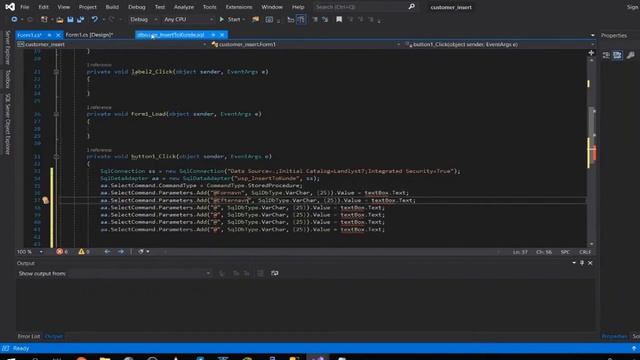Open the Toolbox side tab
The height and width of the screenshot is (360, 640).
[7, 79]
